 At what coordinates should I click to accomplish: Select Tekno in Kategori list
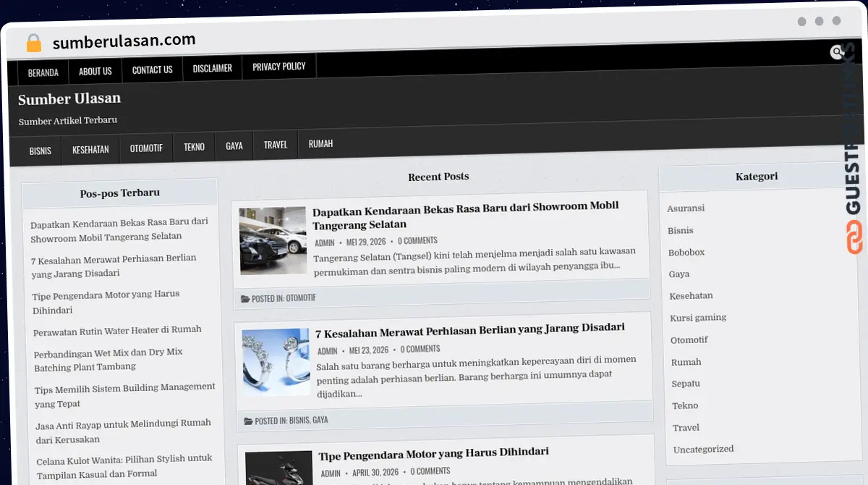(x=685, y=405)
